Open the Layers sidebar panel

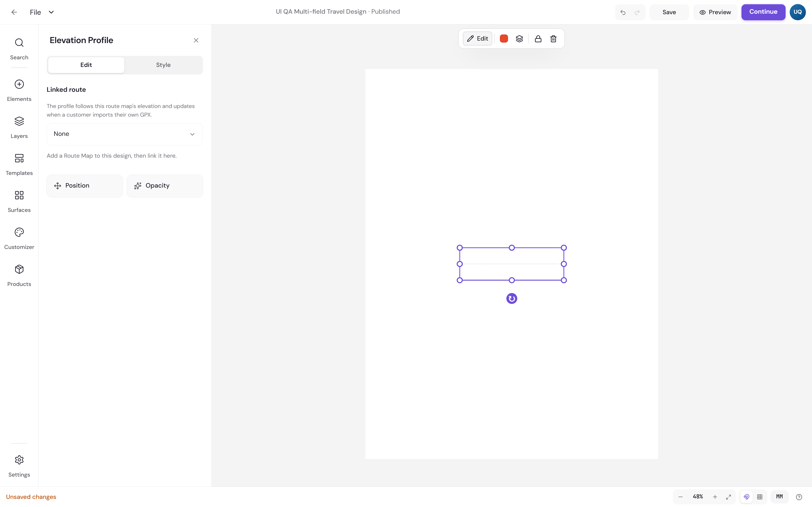[19, 127]
